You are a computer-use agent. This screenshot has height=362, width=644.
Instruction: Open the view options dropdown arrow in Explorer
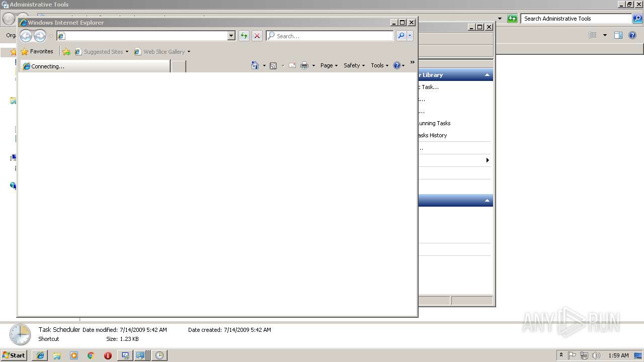click(605, 35)
